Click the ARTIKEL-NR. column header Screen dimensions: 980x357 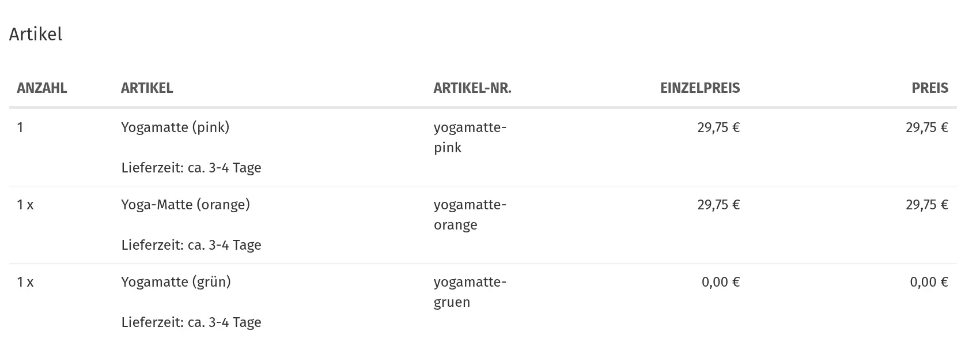(472, 88)
